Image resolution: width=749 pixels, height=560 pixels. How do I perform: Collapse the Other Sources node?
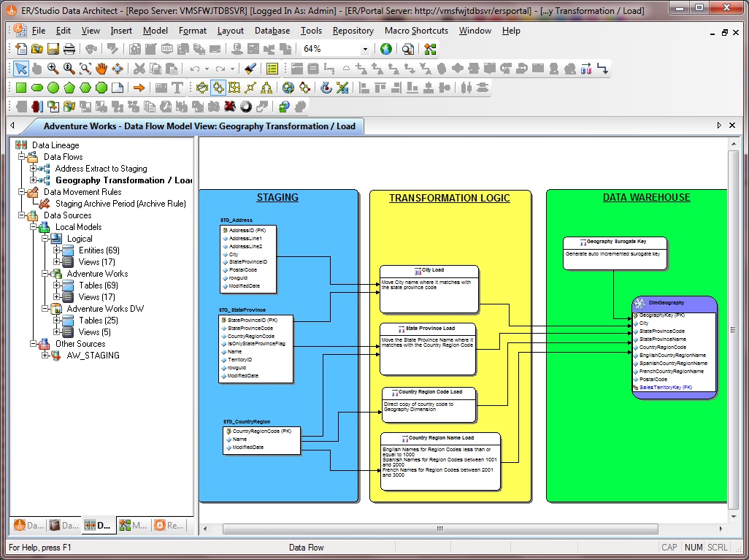(x=33, y=344)
